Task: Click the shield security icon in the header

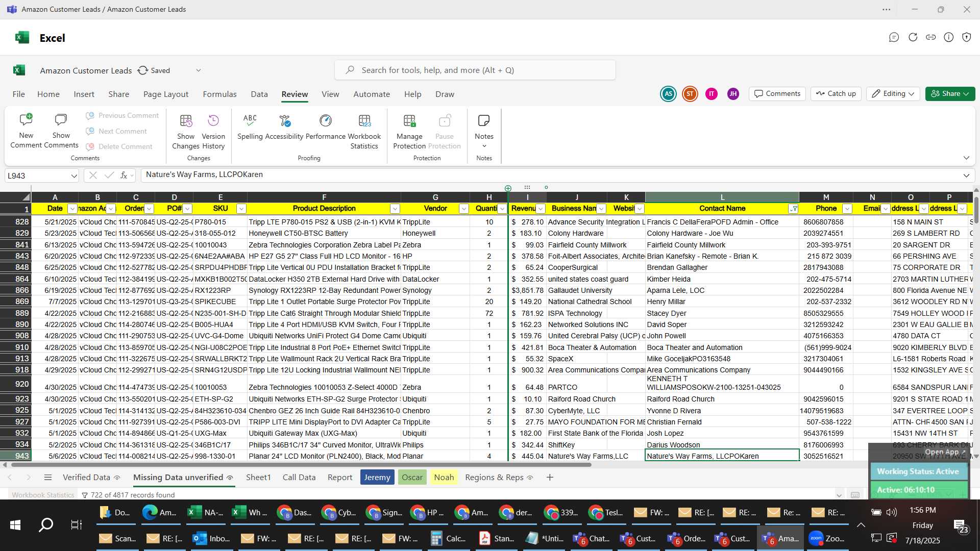Action: [967, 37]
